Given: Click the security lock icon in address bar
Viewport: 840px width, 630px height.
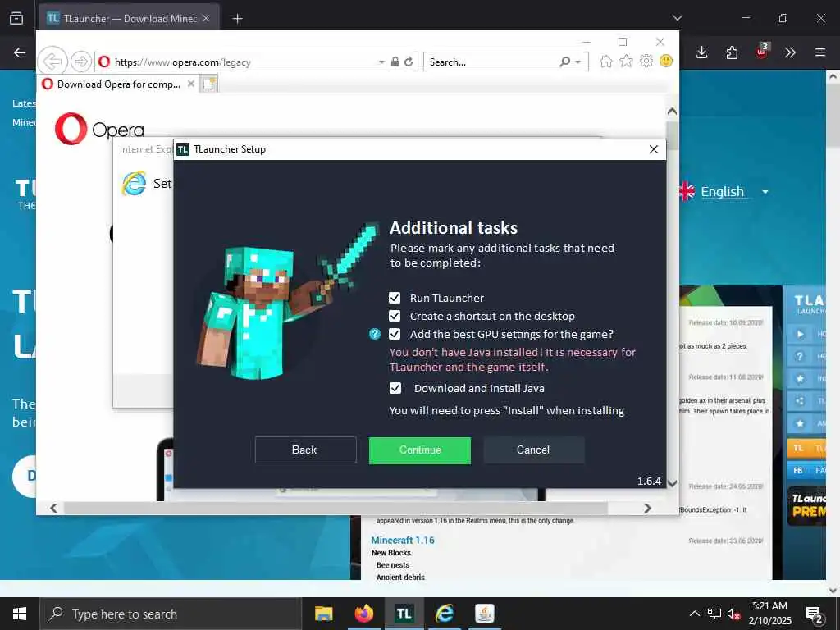Looking at the screenshot, I should coord(395,62).
